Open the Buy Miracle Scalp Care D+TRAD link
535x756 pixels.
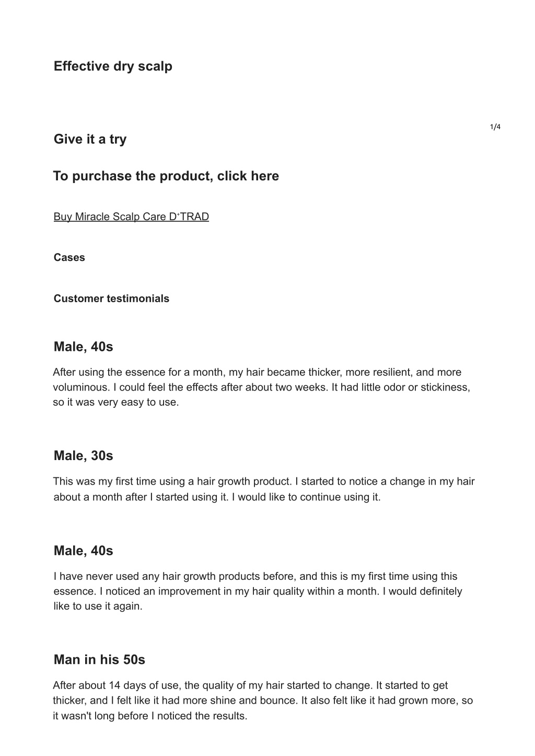pyautogui.click(x=131, y=216)
